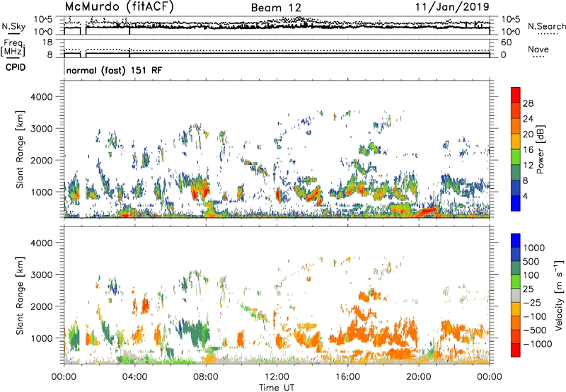Select Slant Range [km] label of power panel
566x392 pixels.
tap(20, 149)
